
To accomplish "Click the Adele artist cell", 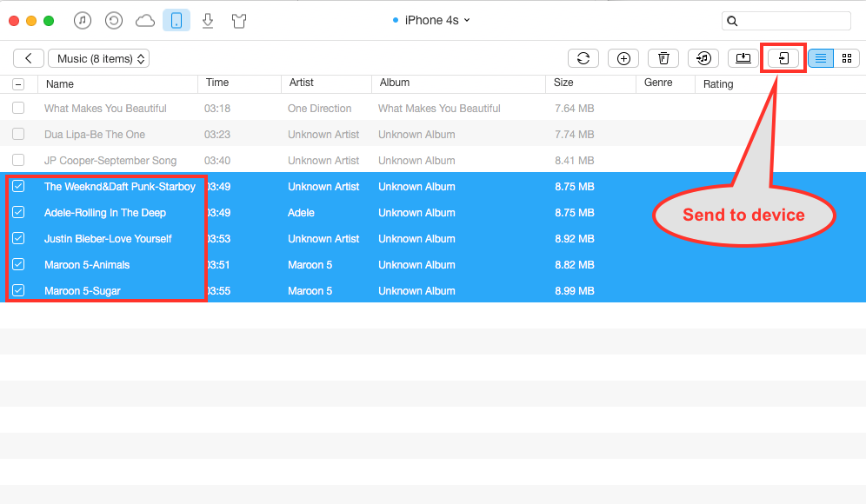I will 301,213.
